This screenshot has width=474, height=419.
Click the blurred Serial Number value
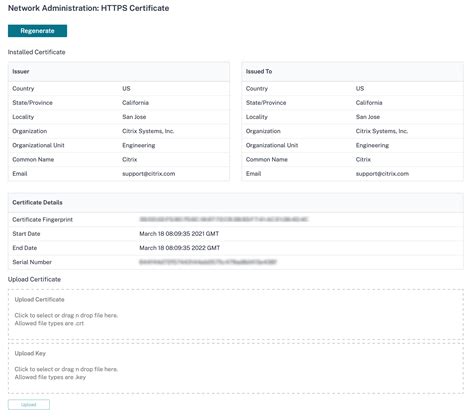point(208,262)
